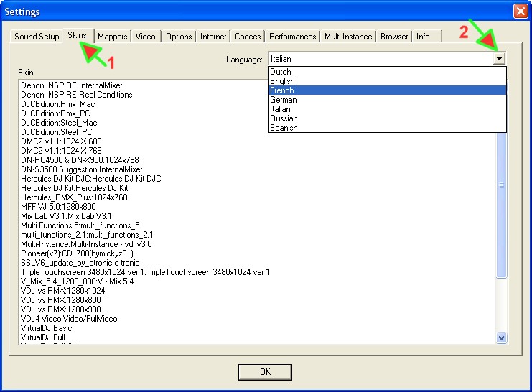Choose the VirtualDJ:Full skin
The width and height of the screenshot is (532, 392).
pyautogui.click(x=43, y=337)
